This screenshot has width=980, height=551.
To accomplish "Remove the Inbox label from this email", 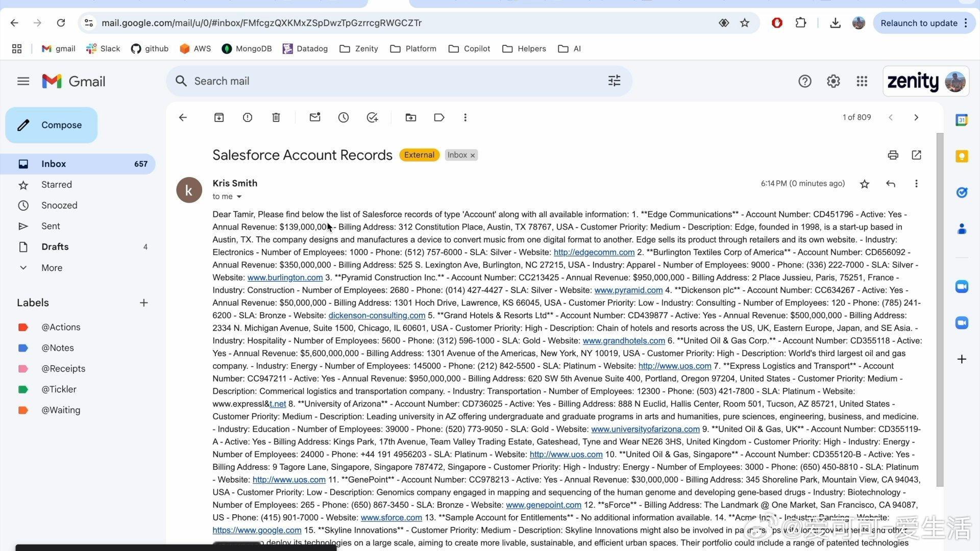I will [x=473, y=156].
